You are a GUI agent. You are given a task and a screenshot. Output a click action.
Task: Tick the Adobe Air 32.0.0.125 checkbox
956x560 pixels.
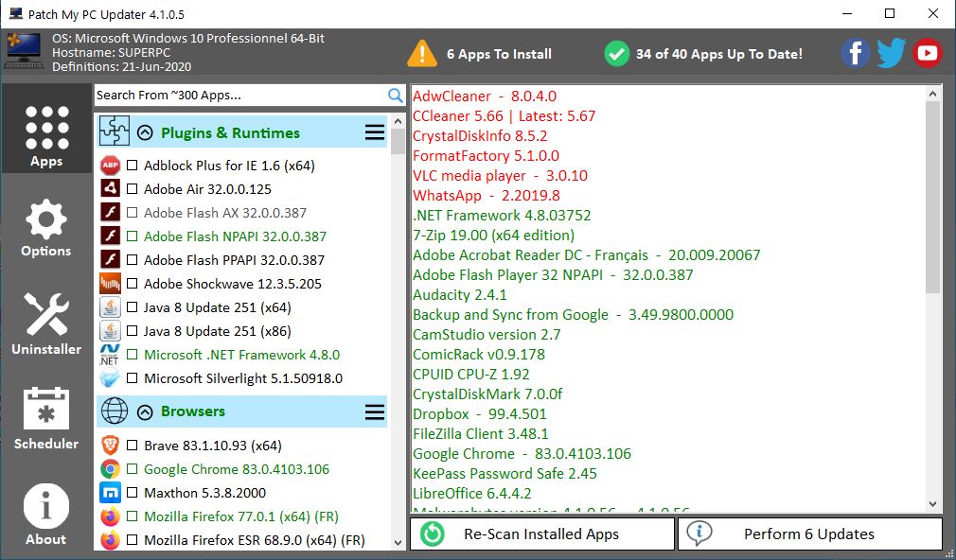click(132, 189)
